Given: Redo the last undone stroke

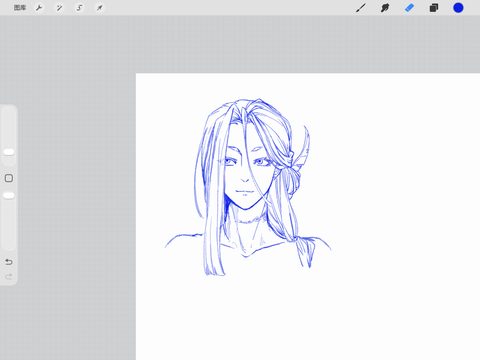Looking at the screenshot, I should point(9,276).
